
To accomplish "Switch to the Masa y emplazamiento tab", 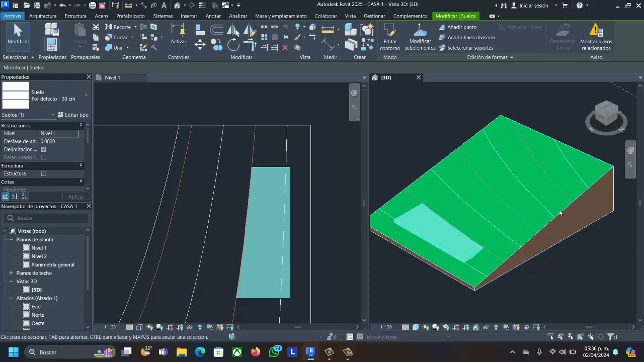I will click(281, 16).
